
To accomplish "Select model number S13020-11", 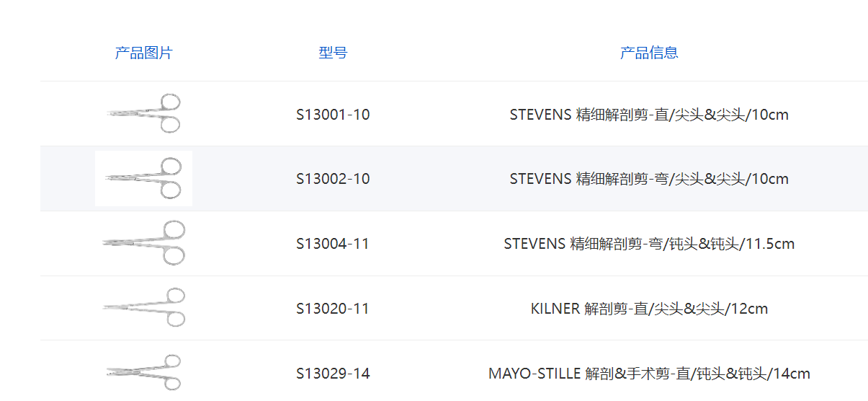I will (x=333, y=309).
